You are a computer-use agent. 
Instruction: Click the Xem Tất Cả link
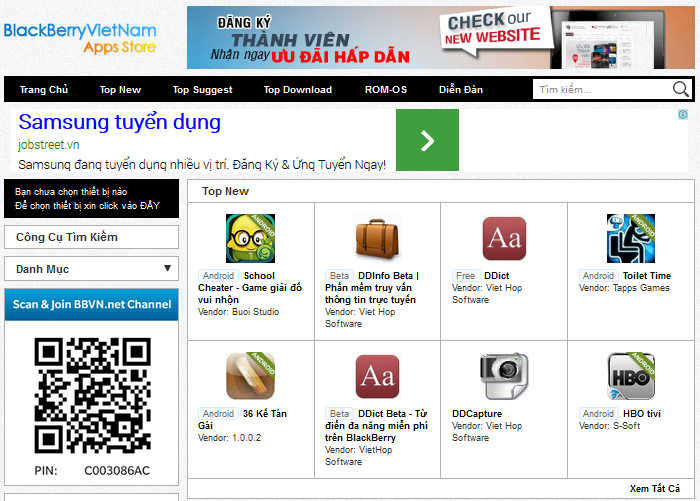click(654, 489)
